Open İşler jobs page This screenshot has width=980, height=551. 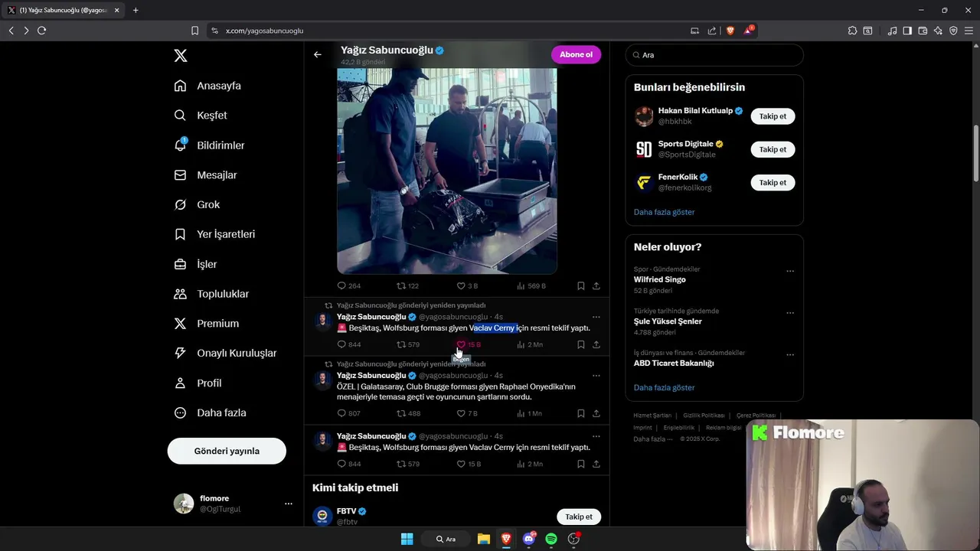pos(195,264)
